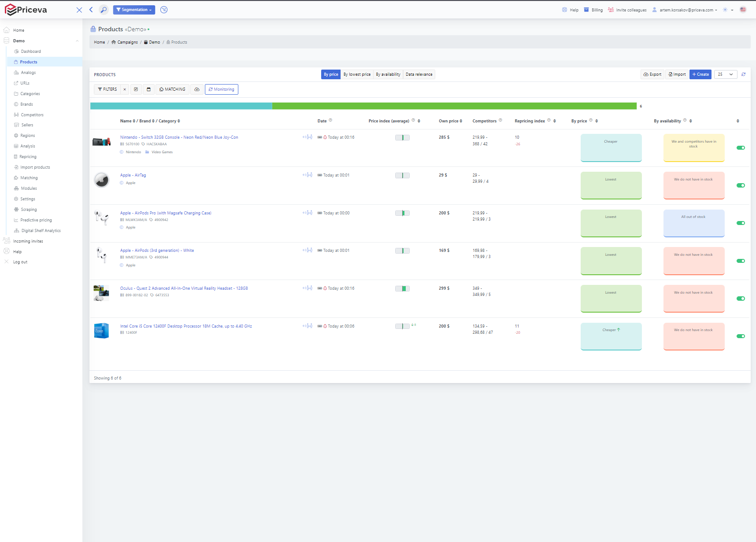Viewport: 756px width, 542px height.
Task: Open the theme brightness dropdown
Action: [728, 10]
